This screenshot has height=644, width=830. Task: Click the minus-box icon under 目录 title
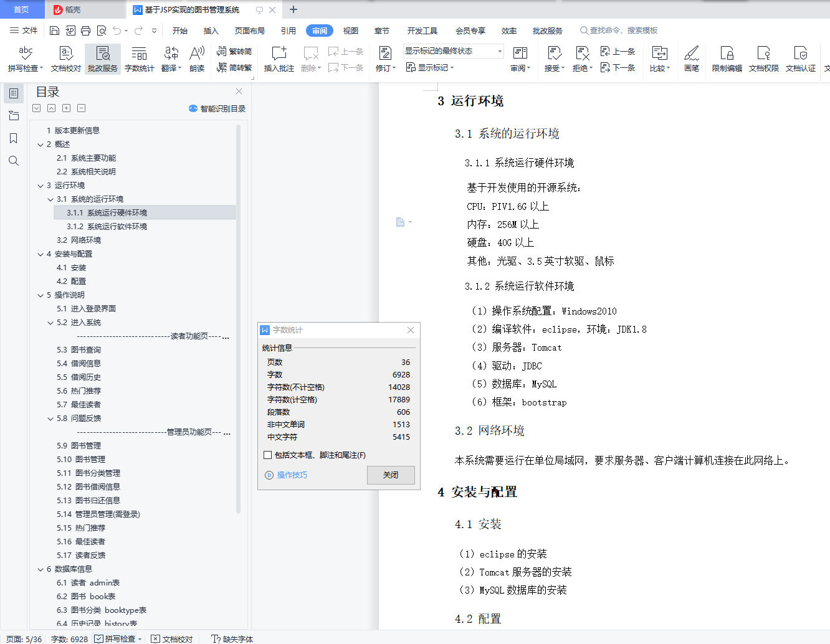[x=82, y=108]
